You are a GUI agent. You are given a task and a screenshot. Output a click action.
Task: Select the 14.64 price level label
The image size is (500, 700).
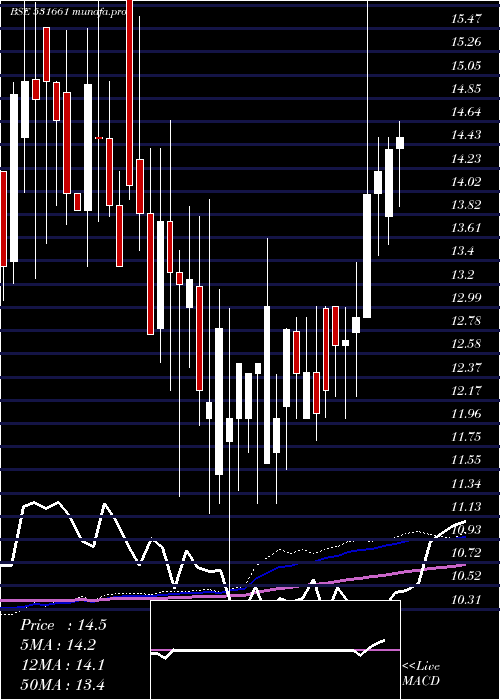coord(467,112)
